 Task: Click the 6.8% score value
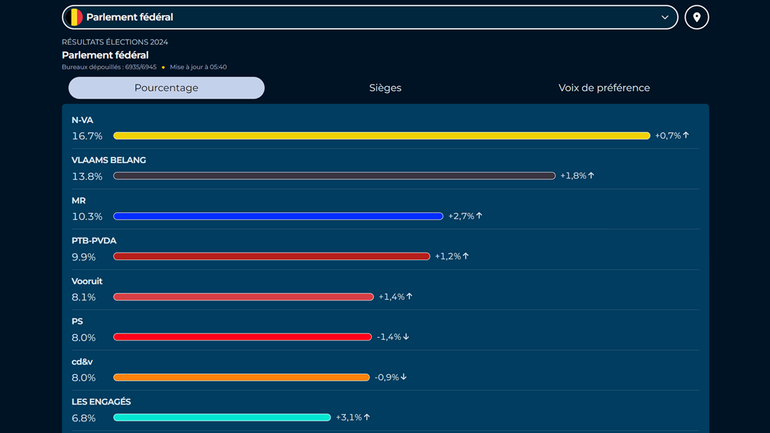(83, 418)
